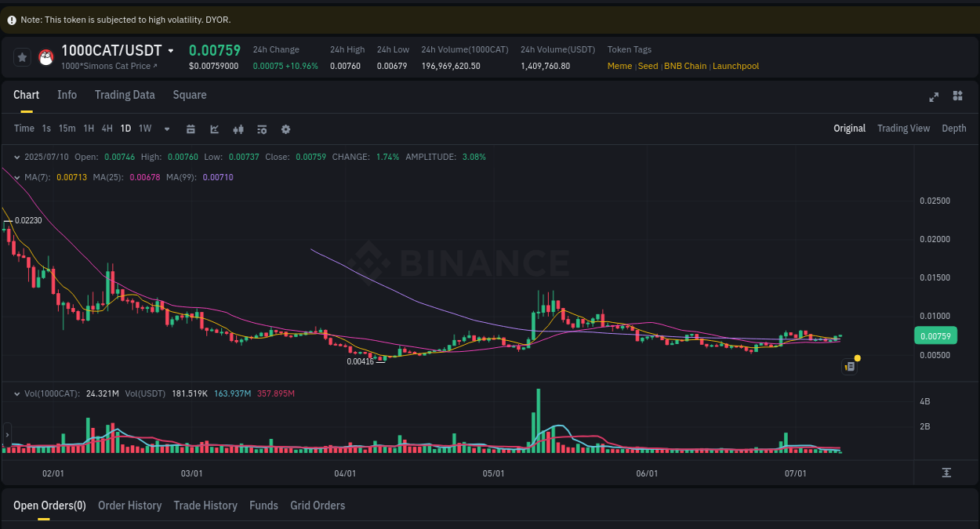This screenshot has width=980, height=529.
Task: Collapse the MA indicators row chevron
Action: (x=16, y=177)
